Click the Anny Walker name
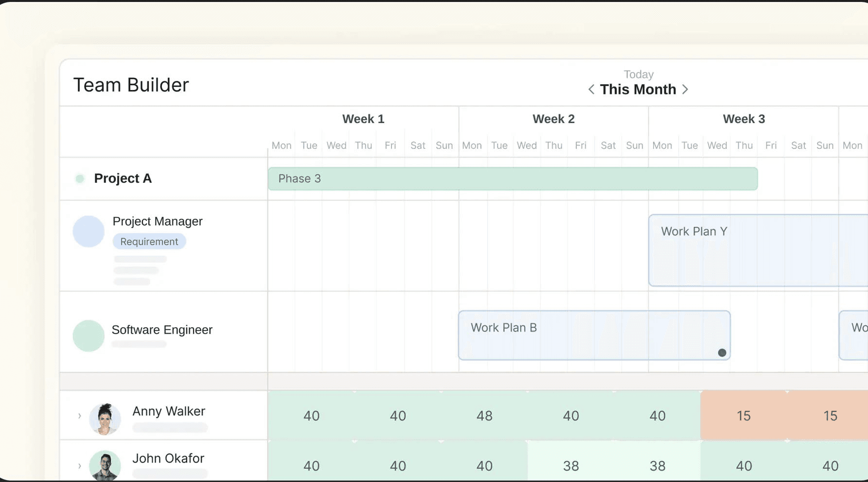The height and width of the screenshot is (482, 868). 169,411
